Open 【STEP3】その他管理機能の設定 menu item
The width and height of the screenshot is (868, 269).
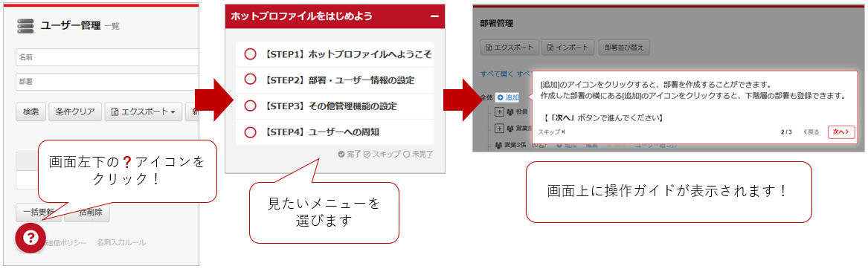click(335, 106)
